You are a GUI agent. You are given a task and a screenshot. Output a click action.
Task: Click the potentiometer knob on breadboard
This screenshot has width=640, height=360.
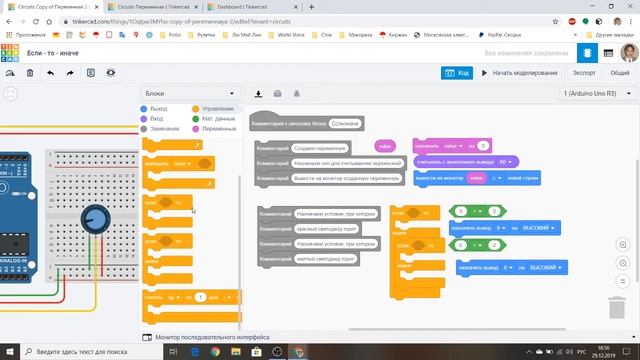96,219
